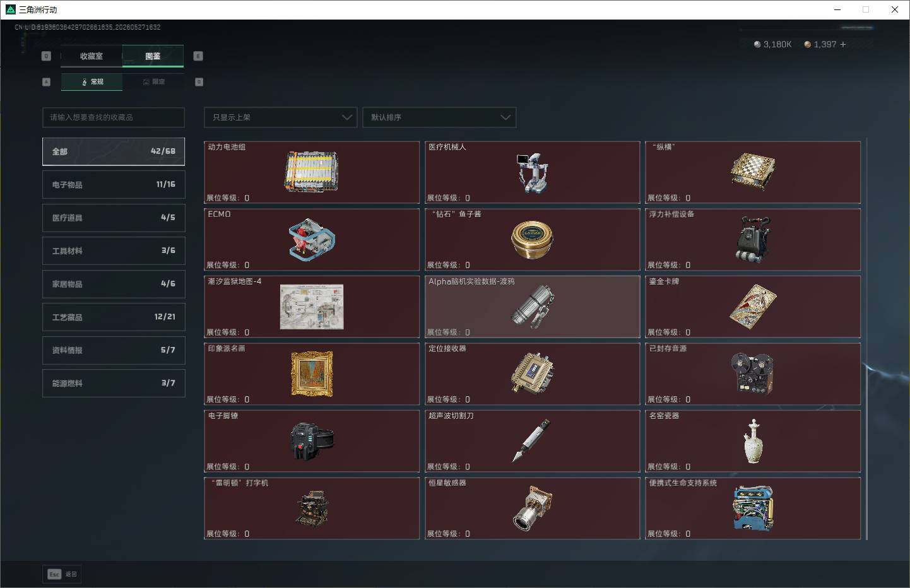Select the "钻石"鱼子酱 caviar tin icon

coord(532,240)
